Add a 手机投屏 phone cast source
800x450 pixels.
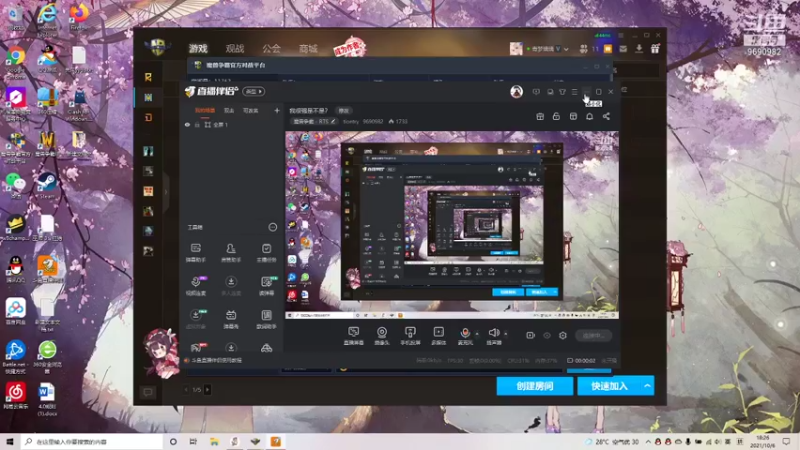410,336
